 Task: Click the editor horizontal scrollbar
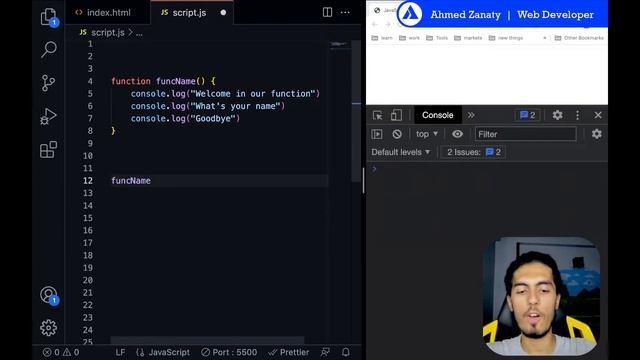point(207,340)
